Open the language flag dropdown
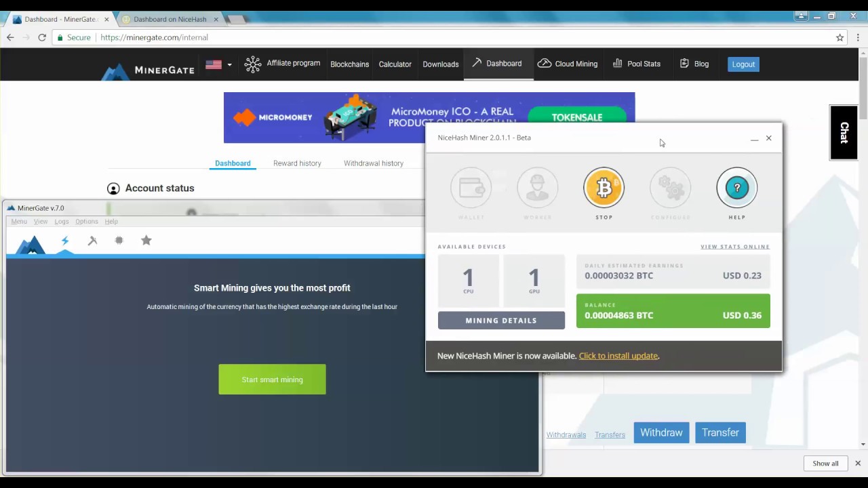 [218, 64]
